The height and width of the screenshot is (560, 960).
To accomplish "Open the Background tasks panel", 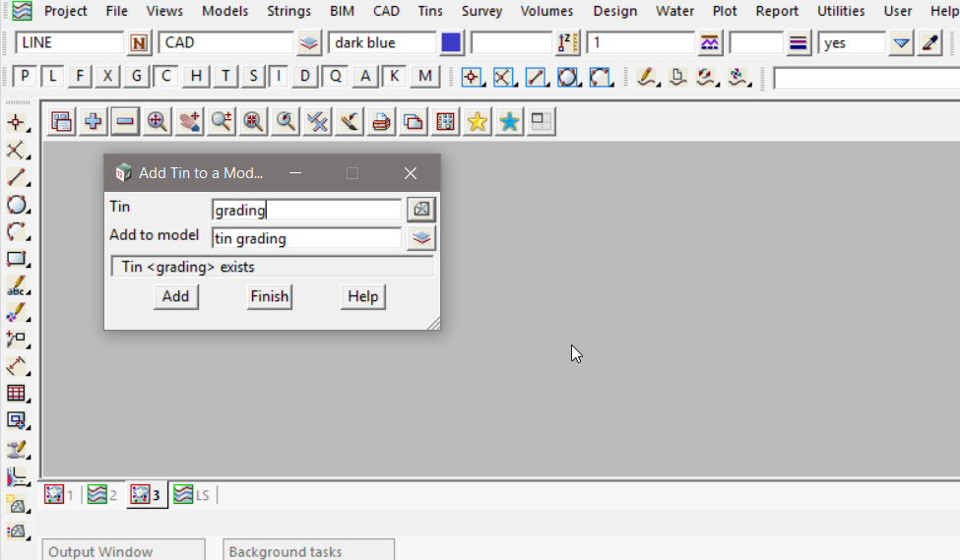I will 308,551.
